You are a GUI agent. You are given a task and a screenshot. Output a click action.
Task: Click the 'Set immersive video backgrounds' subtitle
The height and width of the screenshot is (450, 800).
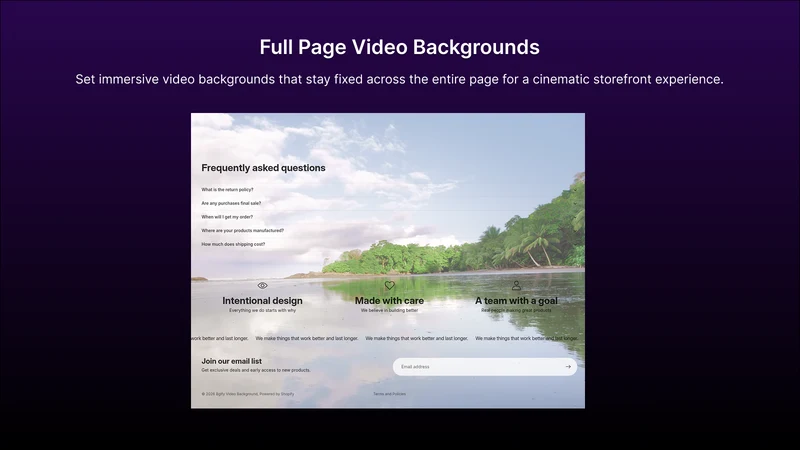pyautogui.click(x=399, y=79)
